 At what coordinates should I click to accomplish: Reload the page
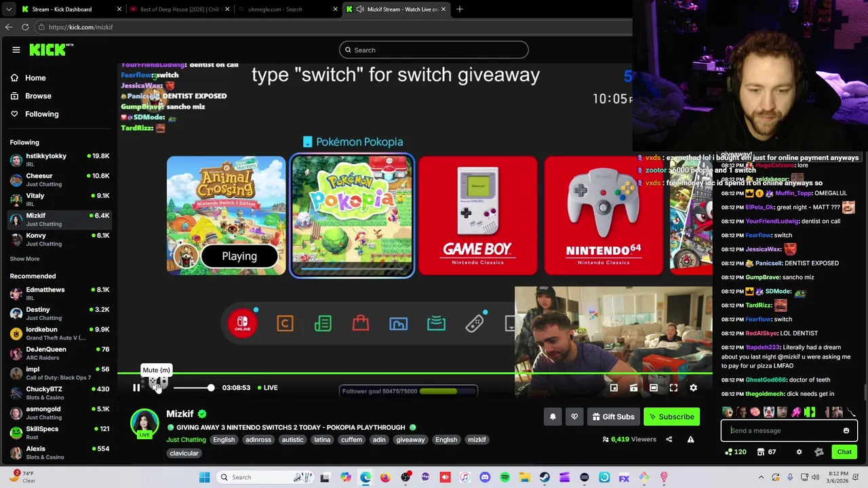coord(25,27)
